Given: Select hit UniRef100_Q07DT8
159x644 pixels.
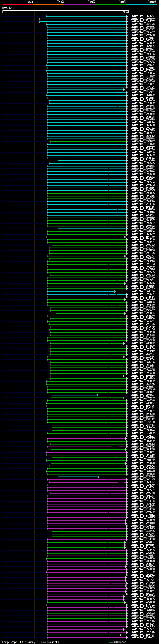Looking at the screenshot, I should coord(142,523).
